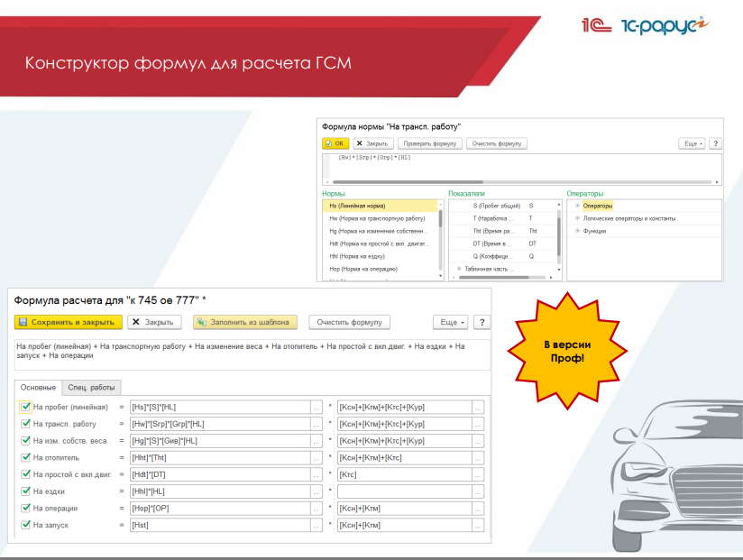The width and height of the screenshot is (743, 560).
Task: Toggle the На отопитель checkbox
Action: pos(25,457)
